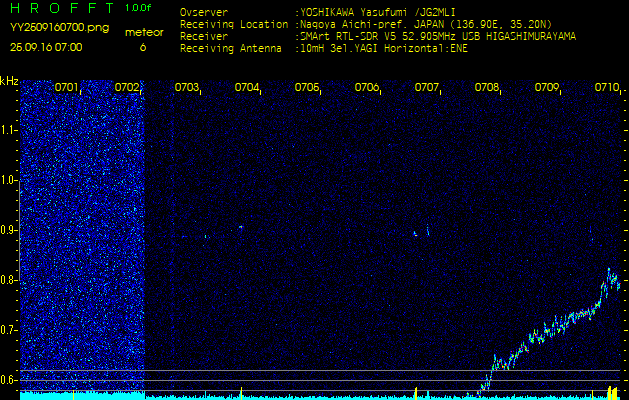The image size is (629, 400).
Task: Click the yellow detection bar below 0704
Action: (x=241, y=393)
